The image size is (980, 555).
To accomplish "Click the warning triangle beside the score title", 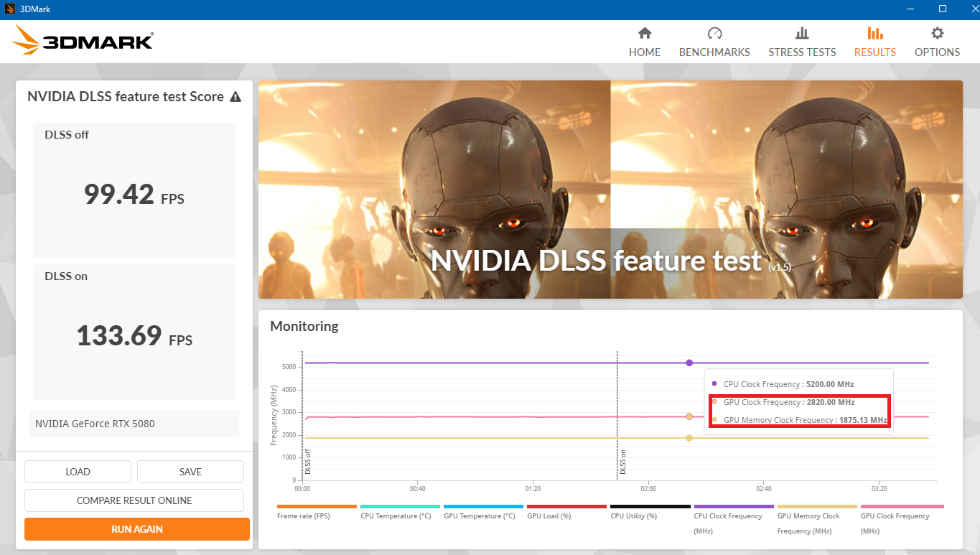I will coord(235,97).
